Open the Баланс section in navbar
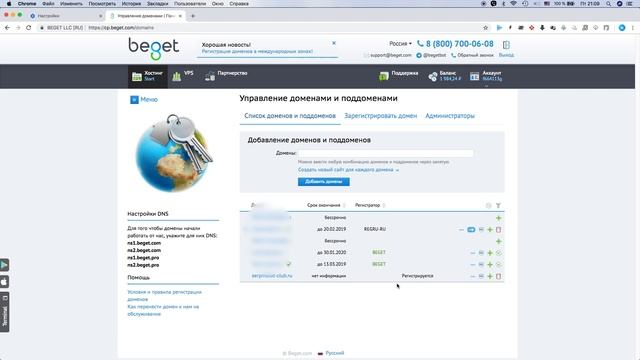Viewport: 640px width, 360px height. point(444,76)
